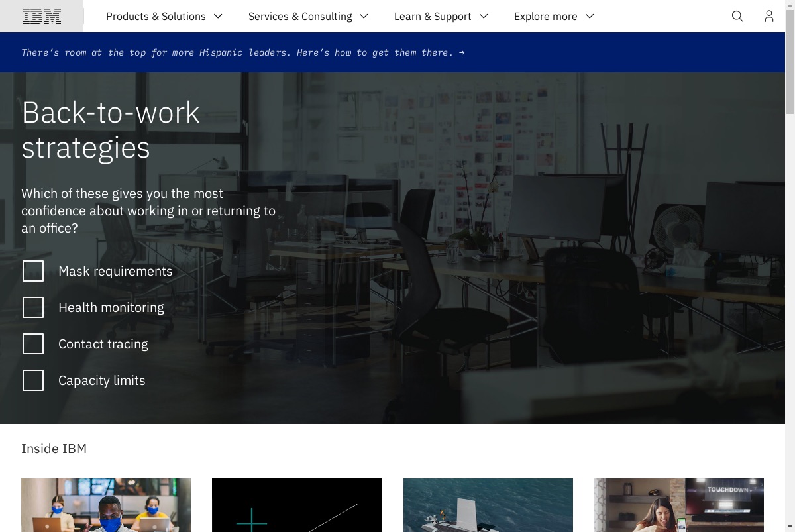Click the Inside IBM section heading

(54, 449)
